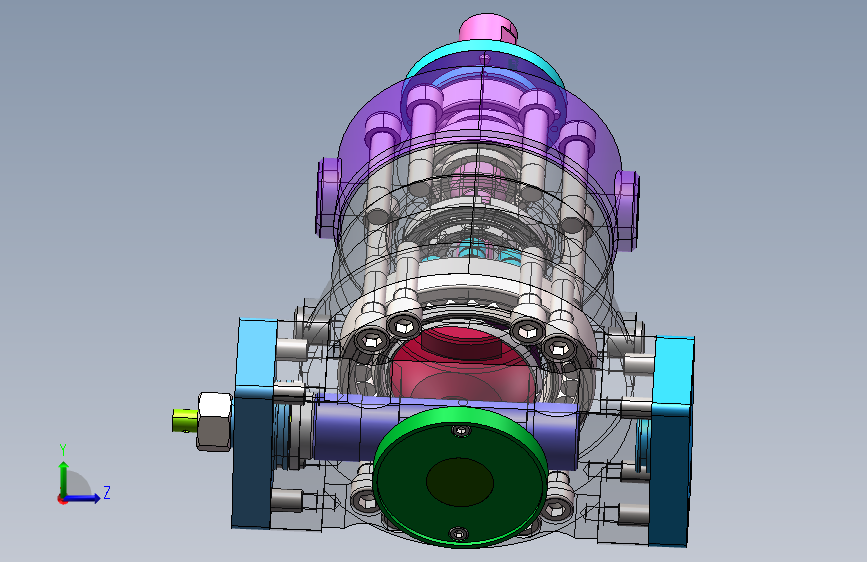
Task: Select the cyan flange plate opposite the hex nut
Action: [x=671, y=441]
